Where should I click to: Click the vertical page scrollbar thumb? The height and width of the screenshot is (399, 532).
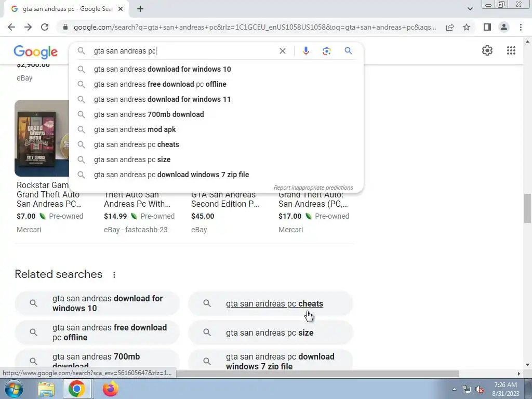(527, 208)
